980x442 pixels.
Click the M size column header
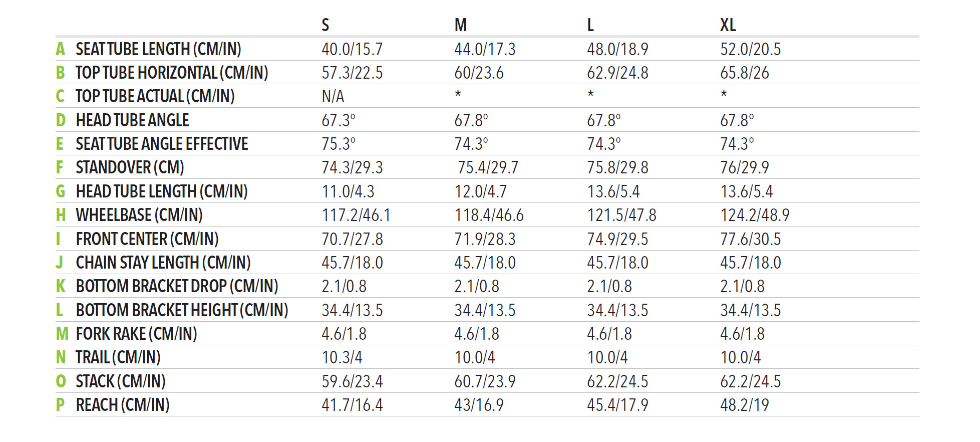point(460,25)
